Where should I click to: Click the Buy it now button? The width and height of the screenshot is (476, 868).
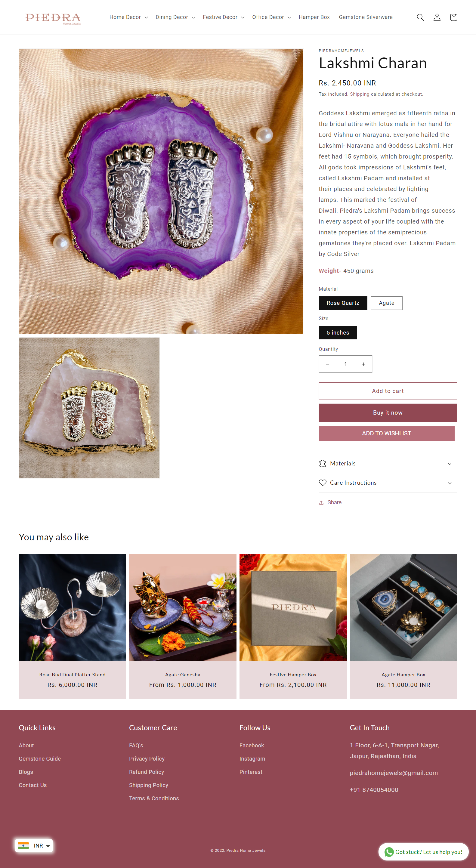coord(388,412)
